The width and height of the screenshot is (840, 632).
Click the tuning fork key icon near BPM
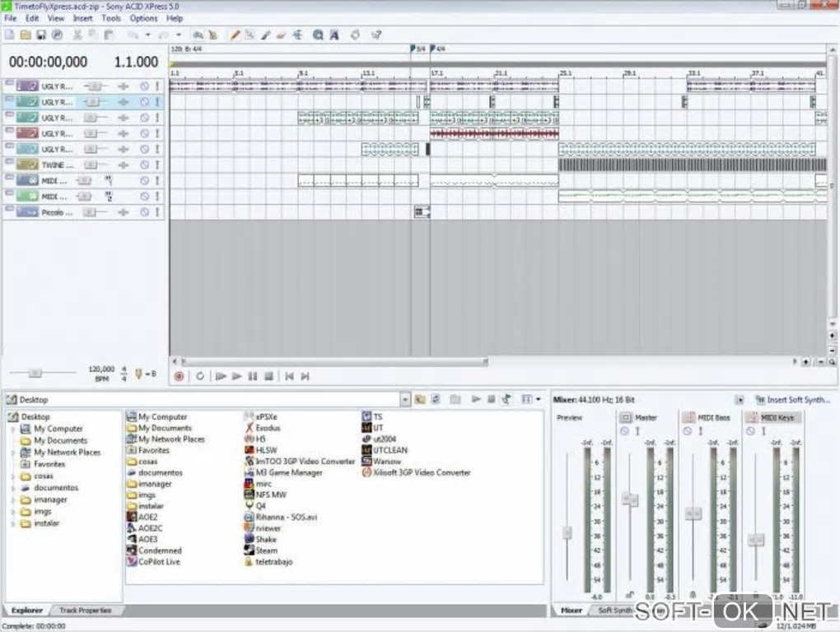click(x=138, y=374)
